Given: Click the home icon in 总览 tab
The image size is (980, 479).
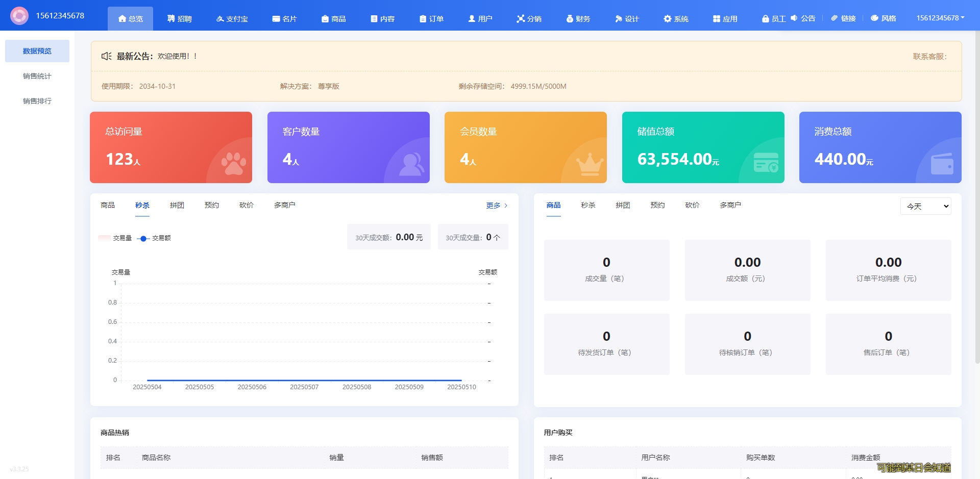Looking at the screenshot, I should click(x=122, y=18).
